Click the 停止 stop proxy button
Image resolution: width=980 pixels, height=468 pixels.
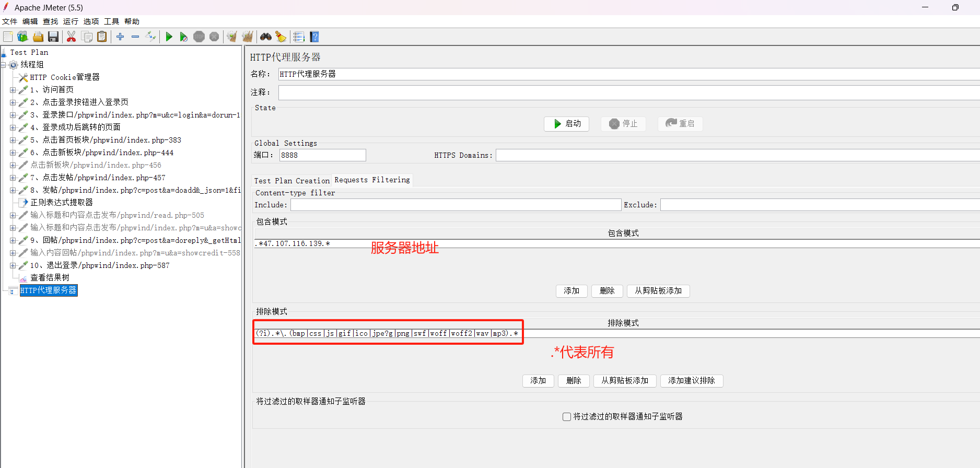624,124
